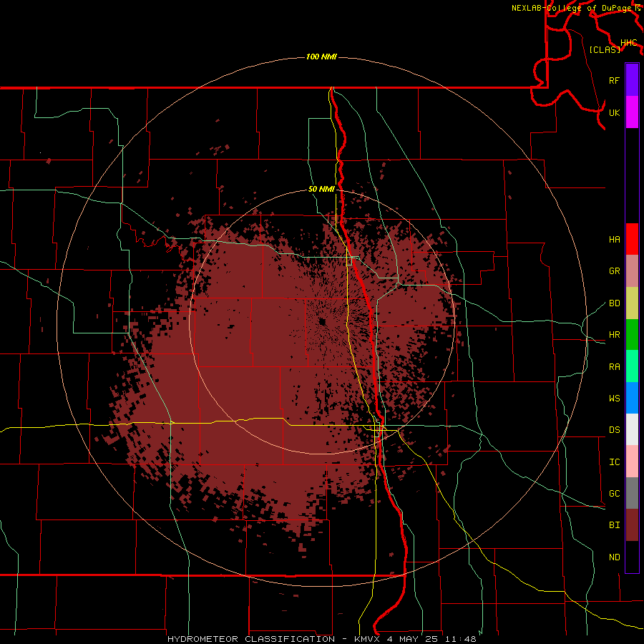Click the UK legend label
This screenshot has width=644, height=644.
click(x=614, y=112)
